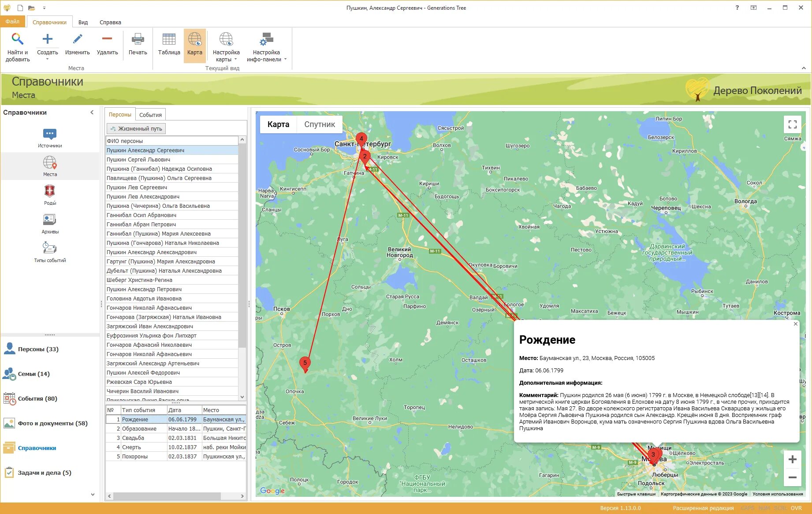Switch map to Карта mode
This screenshot has width=812, height=514.
(x=278, y=124)
